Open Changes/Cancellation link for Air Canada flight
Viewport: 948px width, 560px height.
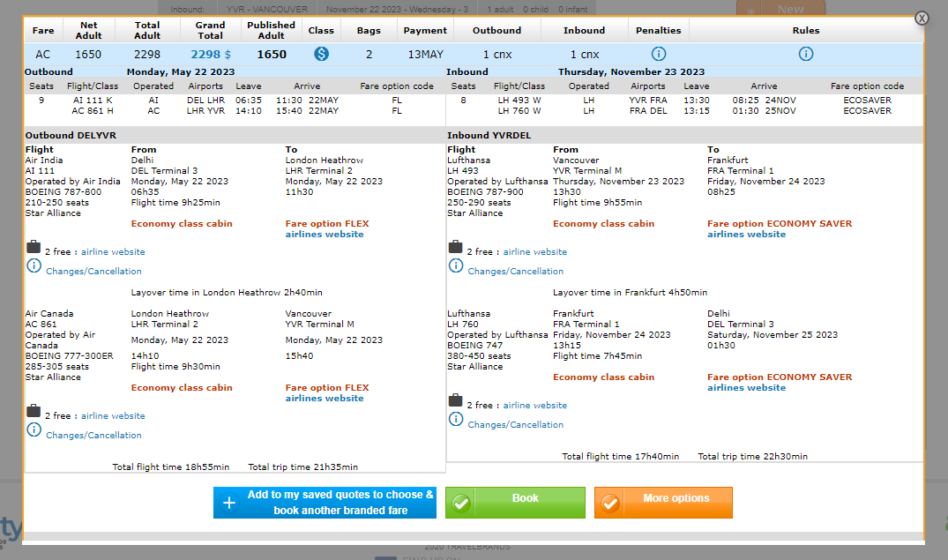(93, 436)
